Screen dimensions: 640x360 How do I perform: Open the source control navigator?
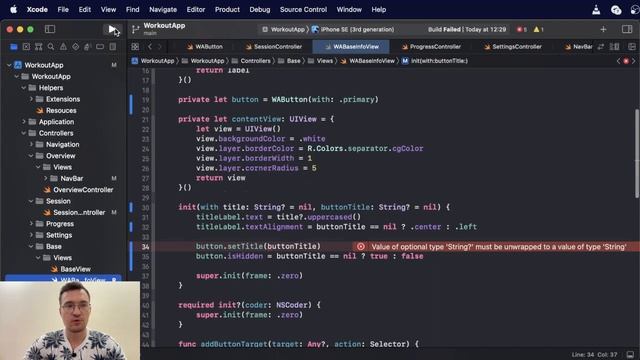pyautogui.click(x=26, y=47)
